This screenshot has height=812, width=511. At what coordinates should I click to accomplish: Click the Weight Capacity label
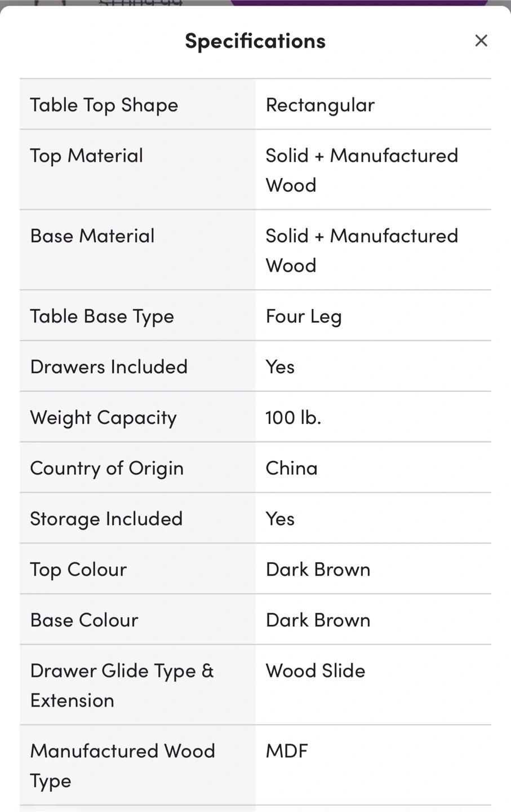pyautogui.click(x=104, y=417)
